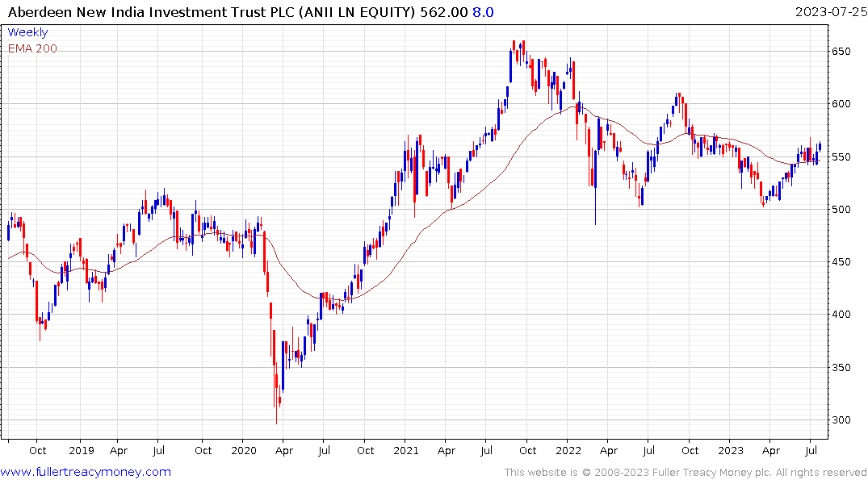Viewport: 868px width, 484px height.
Task: Click the 2021 year label on time axis
Action: (406, 451)
